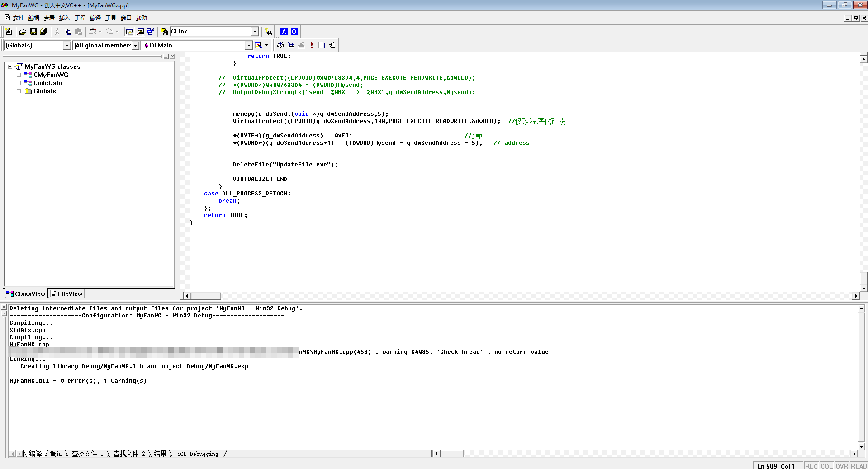Click the Undo icon
The height and width of the screenshot is (469, 868).
coord(92,32)
